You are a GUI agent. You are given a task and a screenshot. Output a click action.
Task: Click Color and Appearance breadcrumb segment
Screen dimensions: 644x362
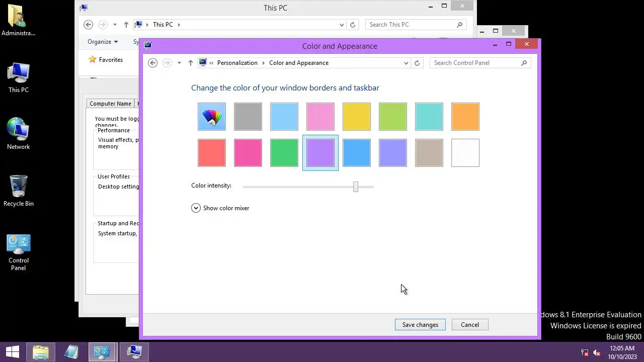coord(299,63)
